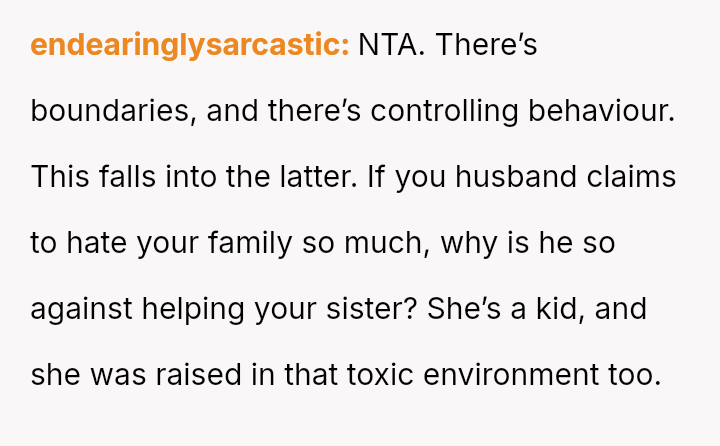Click the word toxic
Image resolution: width=720 pixels, height=446 pixels.
tap(380, 374)
